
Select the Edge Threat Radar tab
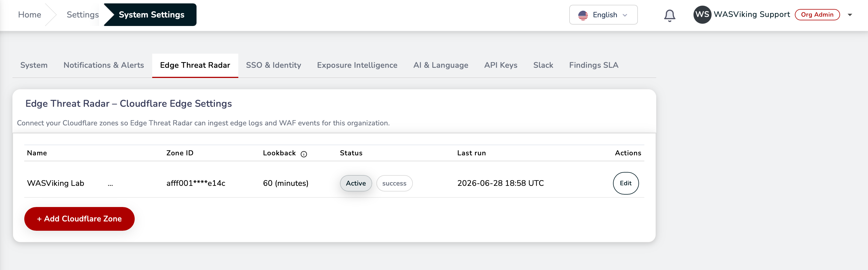(x=195, y=65)
